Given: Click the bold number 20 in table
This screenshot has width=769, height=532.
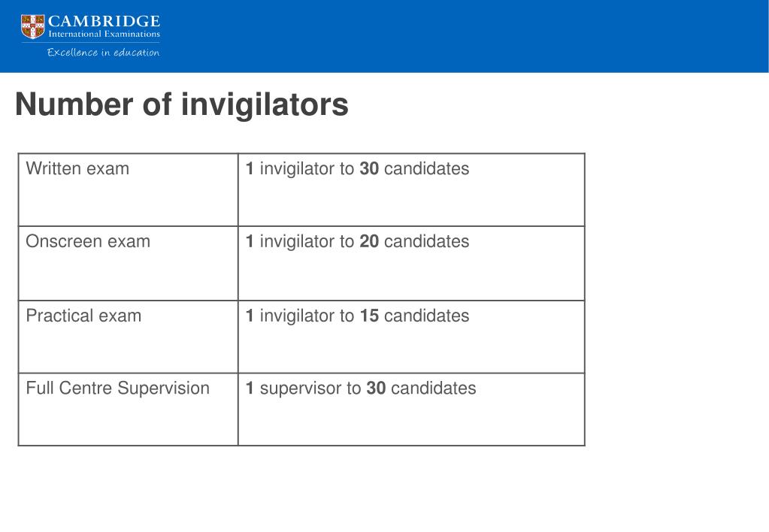Looking at the screenshot, I should 369,241.
